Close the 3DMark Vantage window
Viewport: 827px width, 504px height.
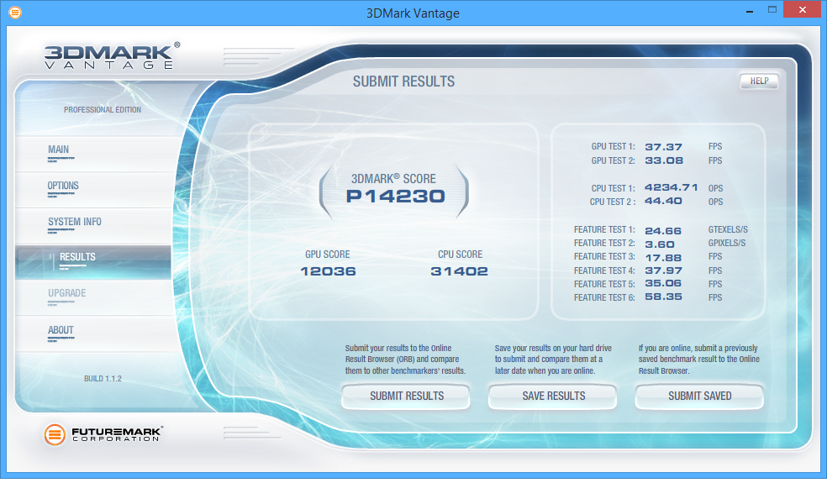pyautogui.click(x=803, y=9)
